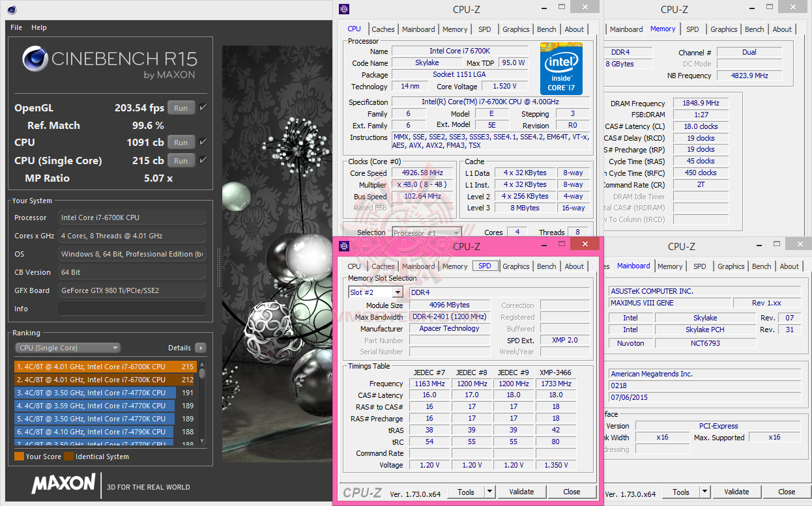This screenshot has height=506, width=812.
Task: Click the Processor field in Your System
Action: tap(132, 218)
